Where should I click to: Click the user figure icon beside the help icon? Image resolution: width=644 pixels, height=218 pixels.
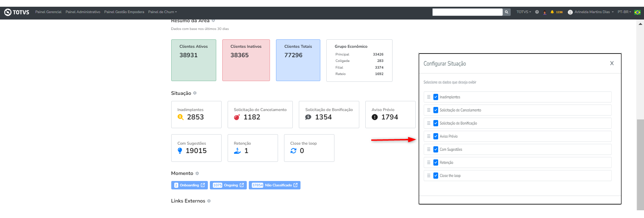545,12
